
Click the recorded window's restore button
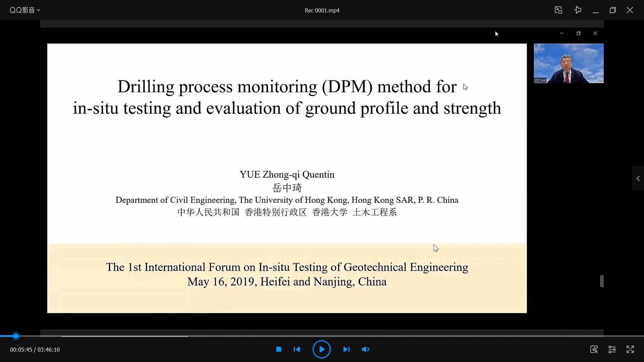(578, 34)
